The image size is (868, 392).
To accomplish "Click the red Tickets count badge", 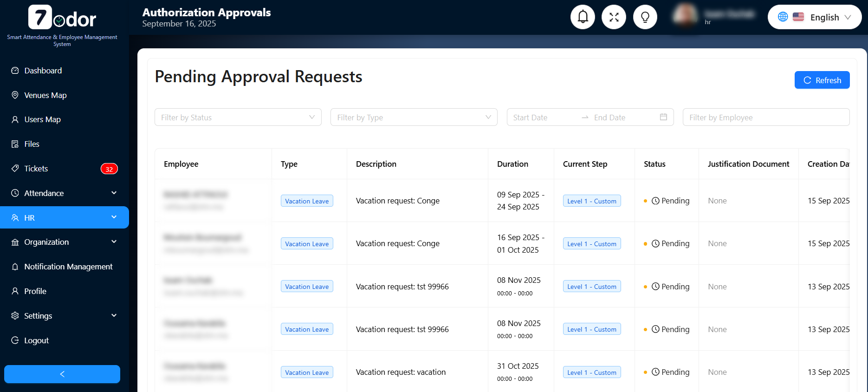I will click(x=109, y=169).
